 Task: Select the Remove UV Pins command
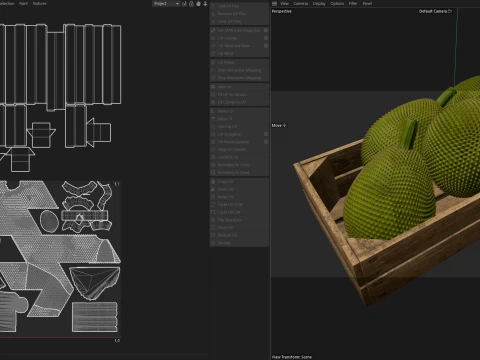[239, 14]
